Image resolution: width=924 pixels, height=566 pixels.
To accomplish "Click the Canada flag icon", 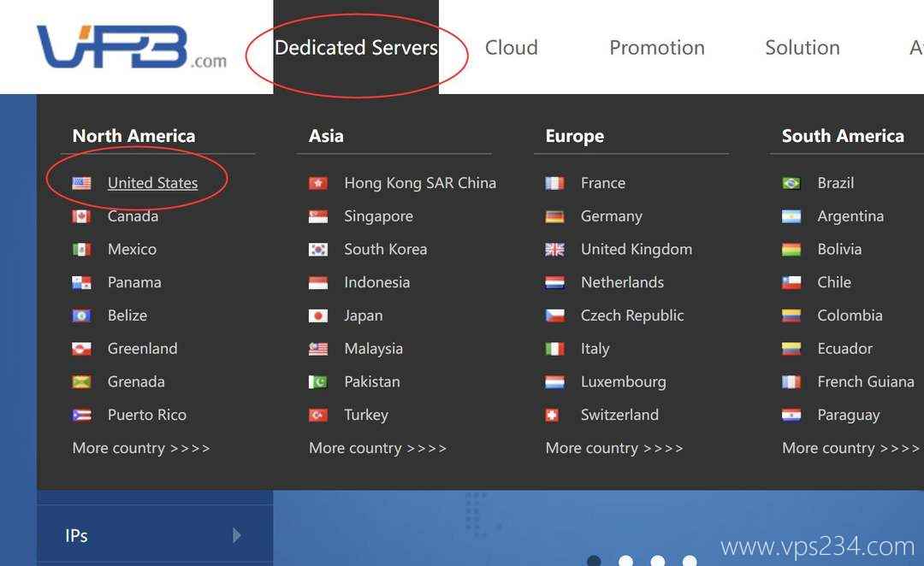I will [81, 216].
